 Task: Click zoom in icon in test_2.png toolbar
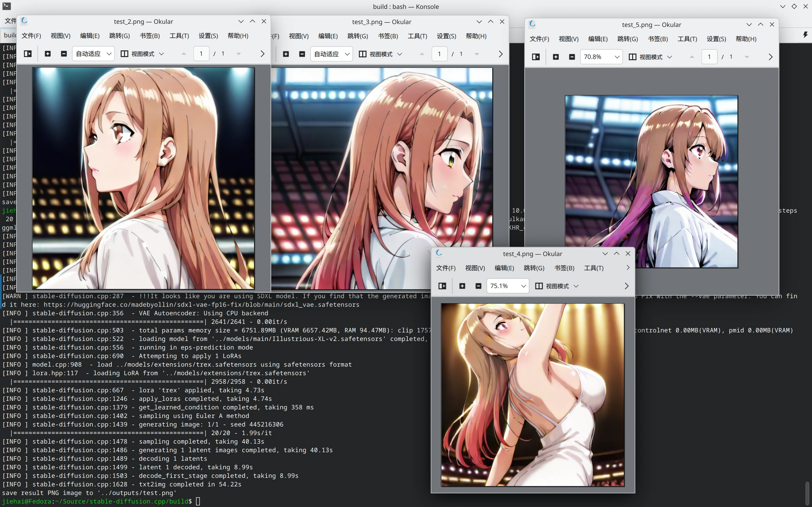tap(48, 54)
